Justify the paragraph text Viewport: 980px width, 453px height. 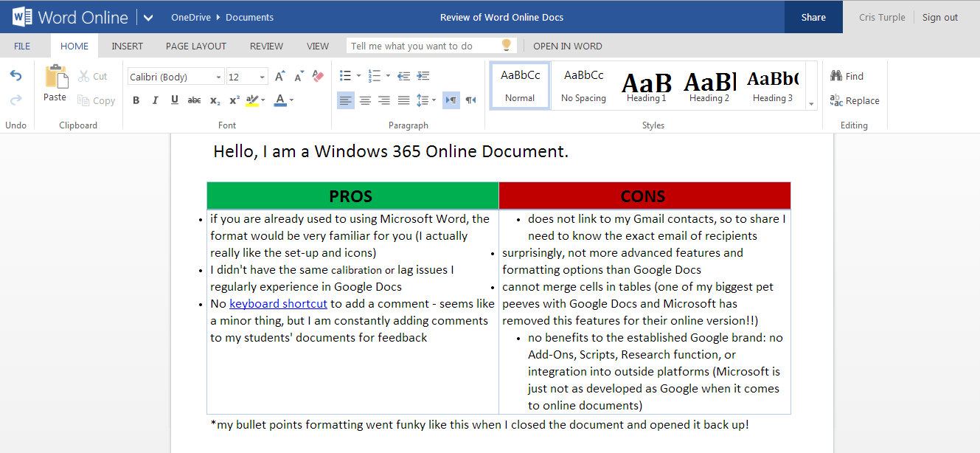[403, 100]
